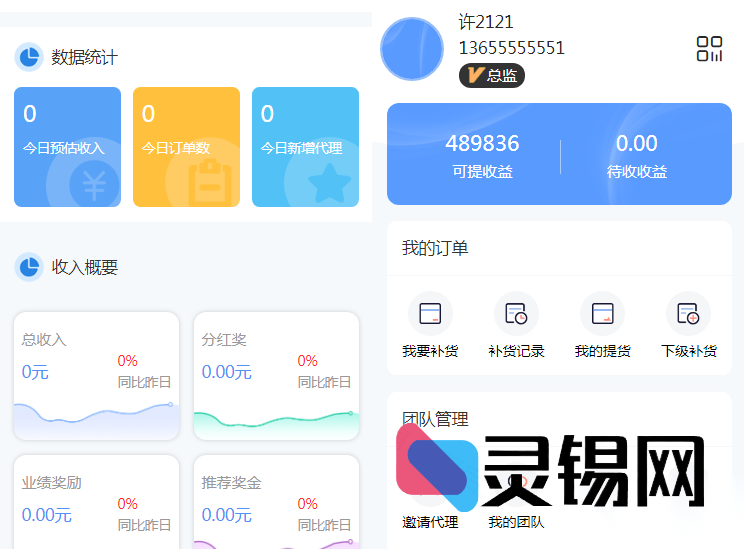Open the 总收入 income chart card
Viewport: 744px width, 549px height.
pyautogui.click(x=96, y=375)
